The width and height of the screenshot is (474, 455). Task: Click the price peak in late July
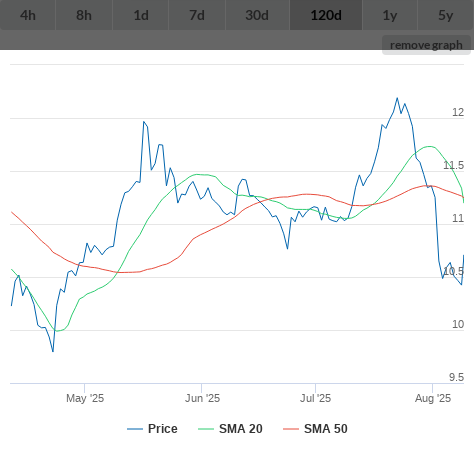(x=397, y=98)
